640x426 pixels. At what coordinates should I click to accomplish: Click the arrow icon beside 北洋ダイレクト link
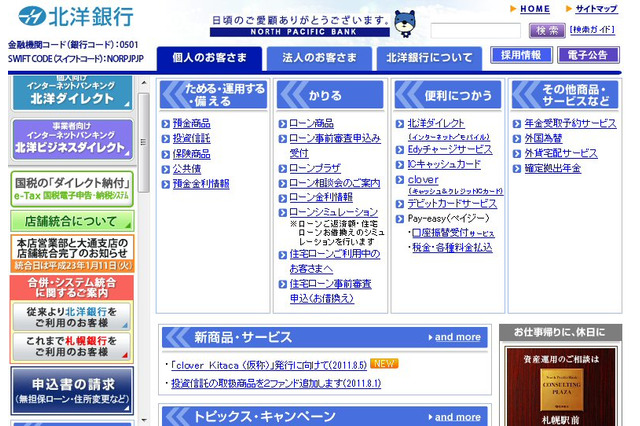point(400,124)
